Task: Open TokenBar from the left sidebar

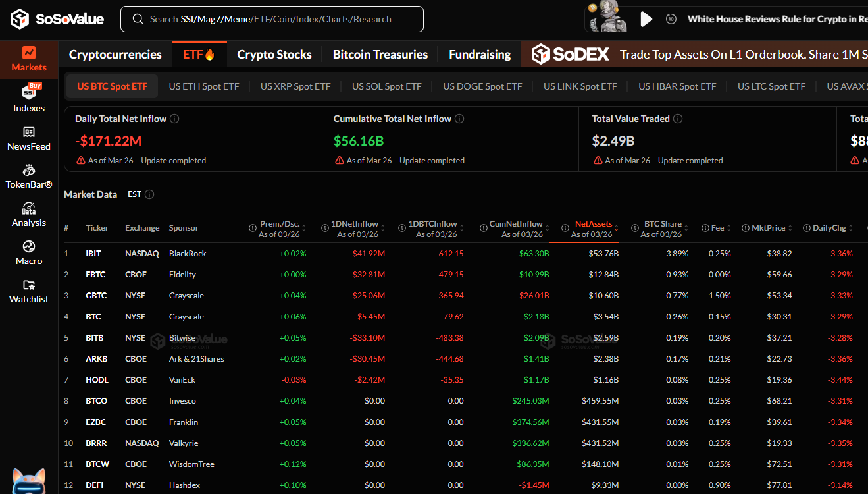Action: coord(29,177)
